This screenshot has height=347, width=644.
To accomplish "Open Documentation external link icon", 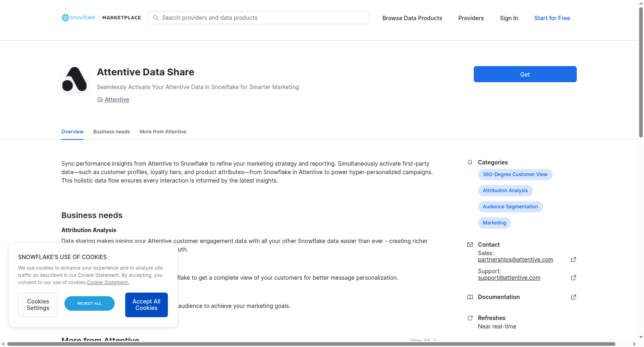I will point(574,297).
